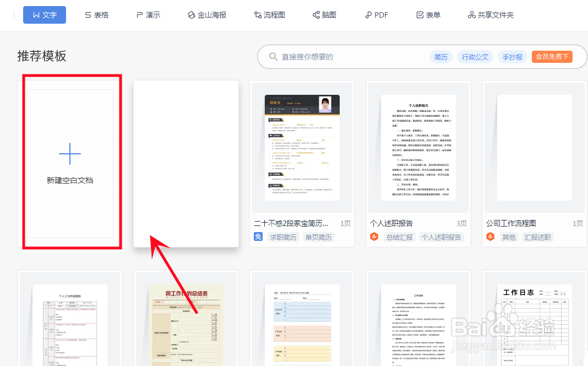Image resolution: width=588 pixels, height=366 pixels.
Task: Open the blank white template card
Action: tap(186, 164)
